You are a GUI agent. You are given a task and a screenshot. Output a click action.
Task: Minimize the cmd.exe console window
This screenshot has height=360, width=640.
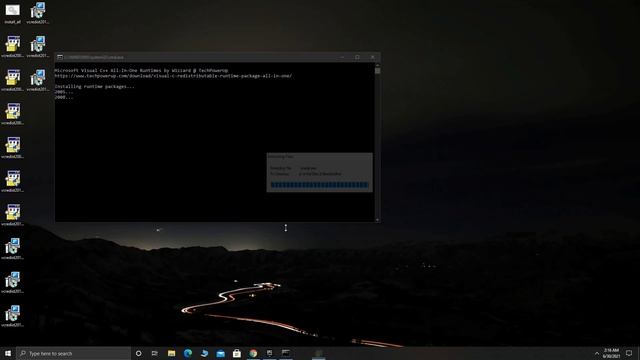tap(342, 57)
